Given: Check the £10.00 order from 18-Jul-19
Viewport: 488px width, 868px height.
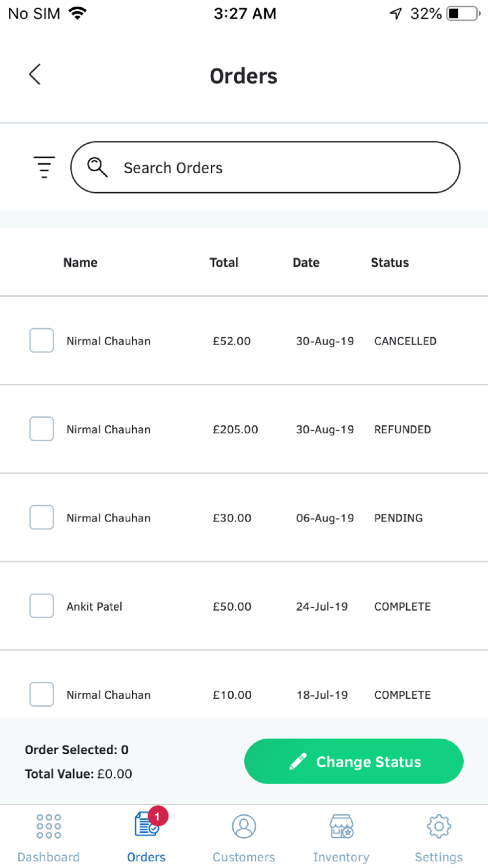Looking at the screenshot, I should coord(41,694).
